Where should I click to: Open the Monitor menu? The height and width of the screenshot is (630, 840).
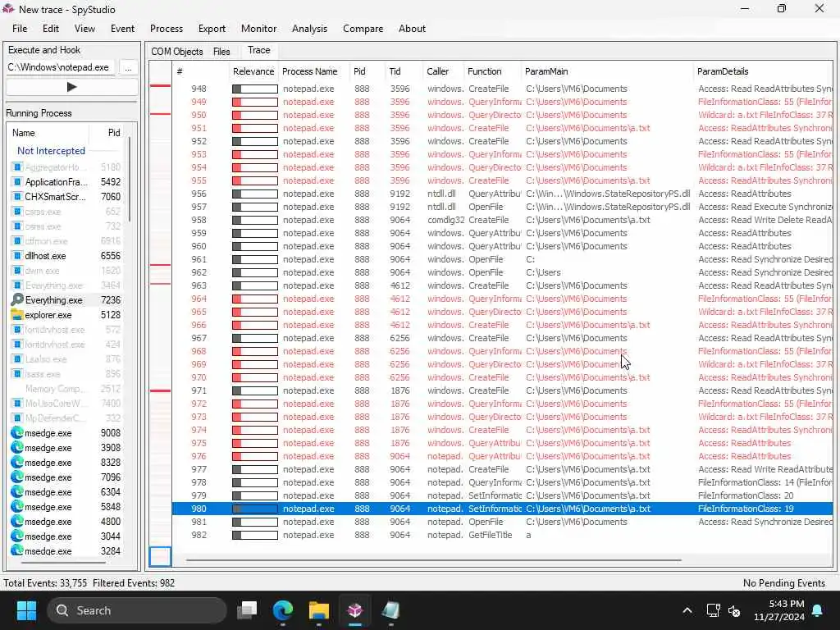click(258, 29)
